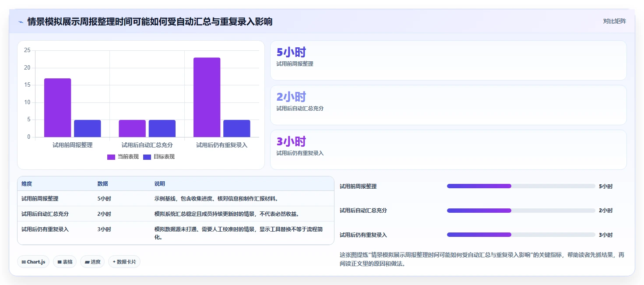Click the progress value 2小时 at right
The image size is (644, 285).
coord(605,211)
